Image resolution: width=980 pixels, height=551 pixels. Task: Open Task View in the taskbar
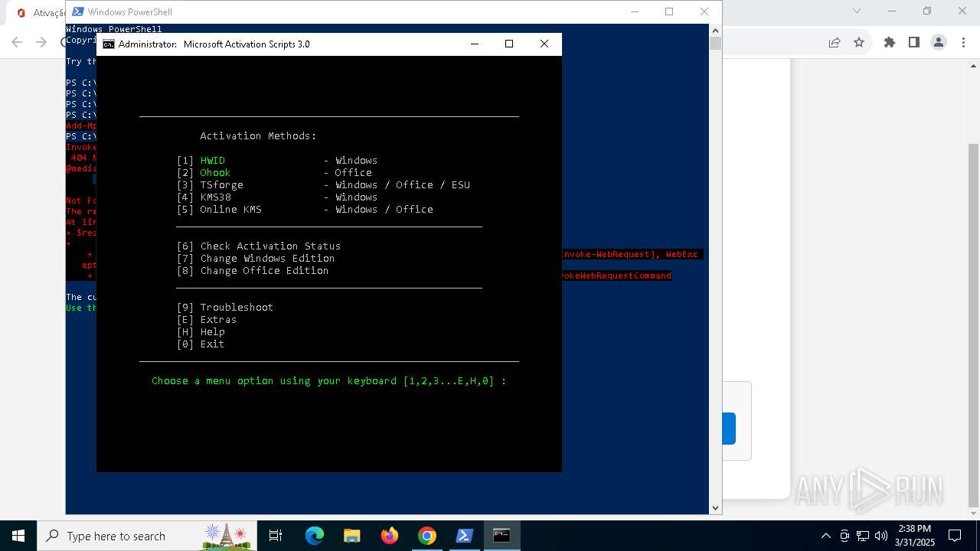pyautogui.click(x=276, y=536)
